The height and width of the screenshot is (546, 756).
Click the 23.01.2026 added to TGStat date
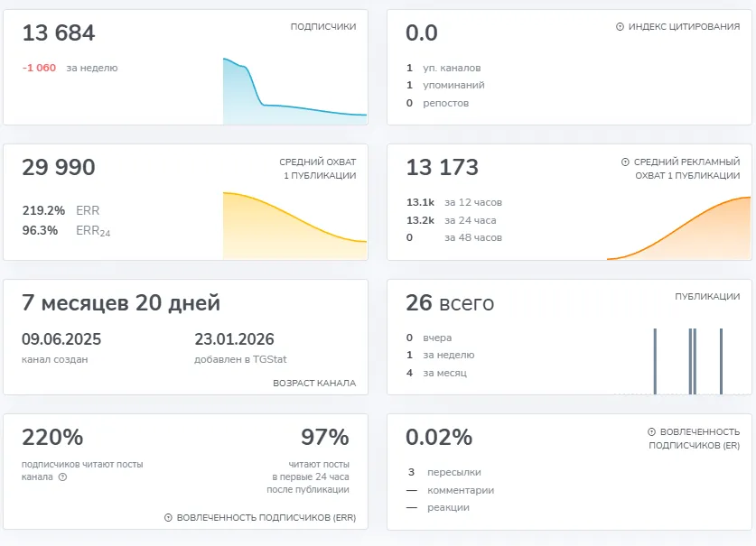234,339
